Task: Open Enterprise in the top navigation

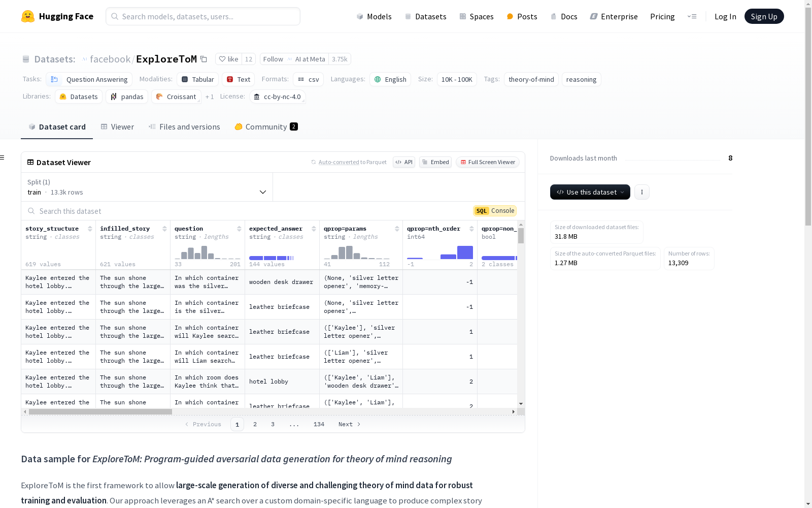Action: point(614,16)
